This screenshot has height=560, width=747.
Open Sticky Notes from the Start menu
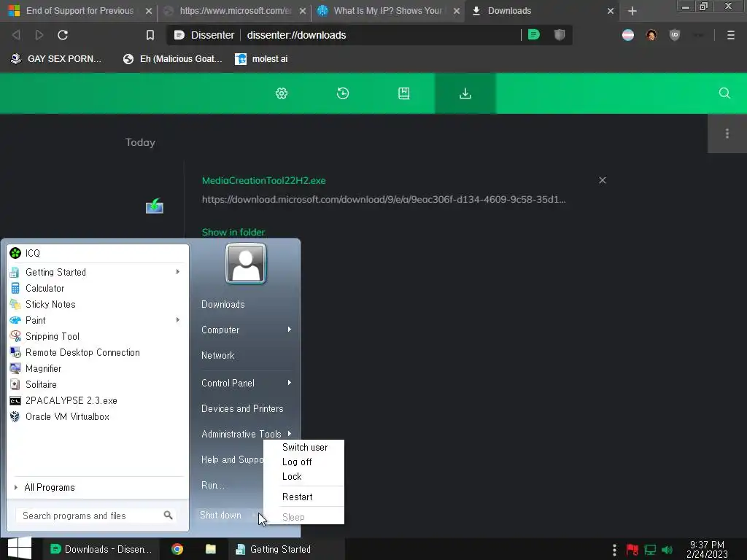tap(98, 304)
